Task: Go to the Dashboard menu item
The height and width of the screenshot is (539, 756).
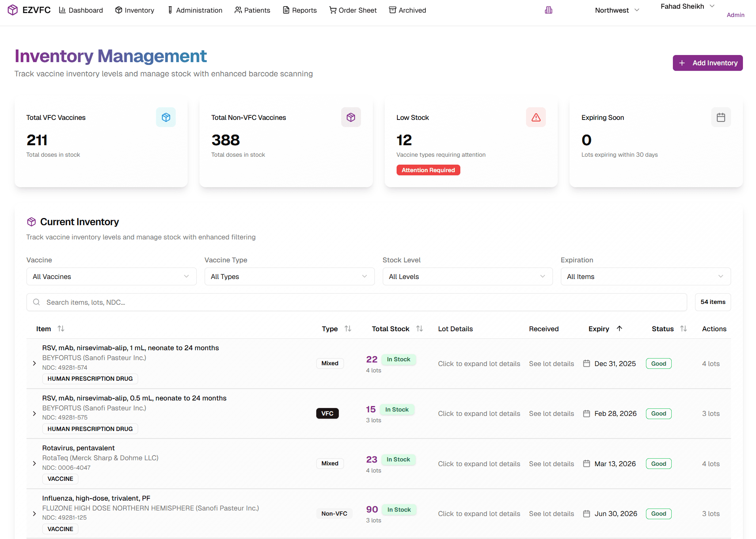Action: tap(81, 10)
